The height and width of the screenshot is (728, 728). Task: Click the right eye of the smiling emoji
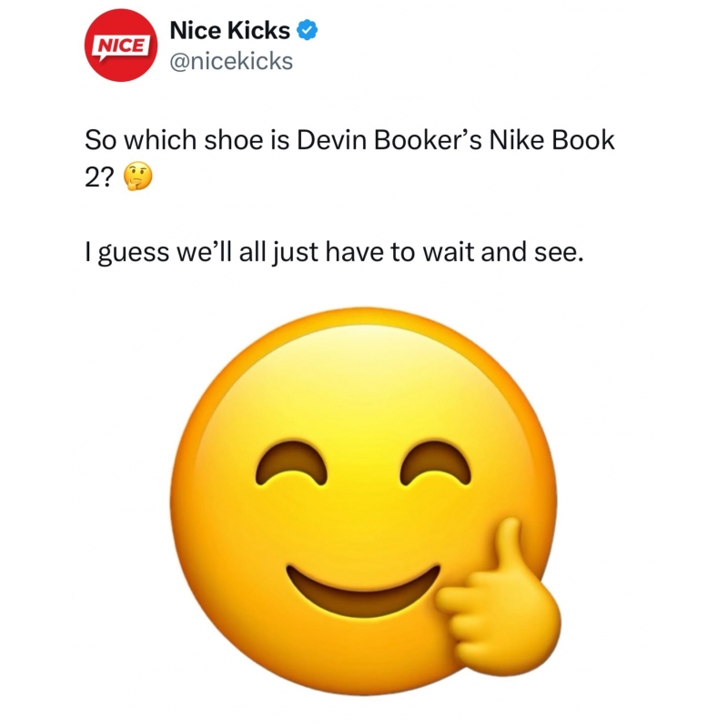click(x=436, y=463)
